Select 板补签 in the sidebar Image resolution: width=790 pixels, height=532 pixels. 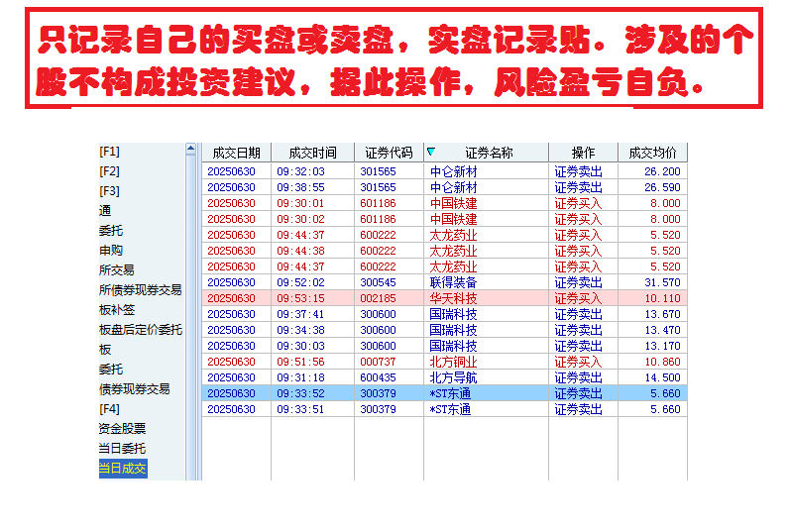point(117,310)
